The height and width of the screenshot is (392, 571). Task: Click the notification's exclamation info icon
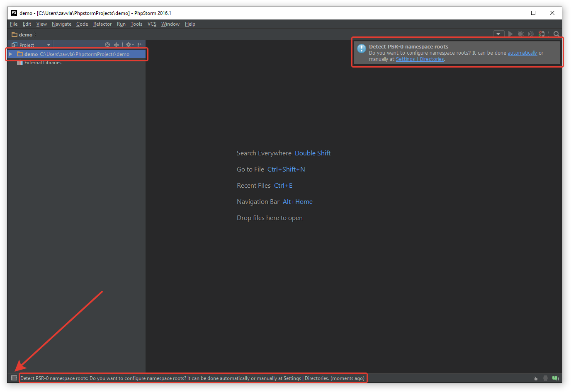(x=362, y=48)
